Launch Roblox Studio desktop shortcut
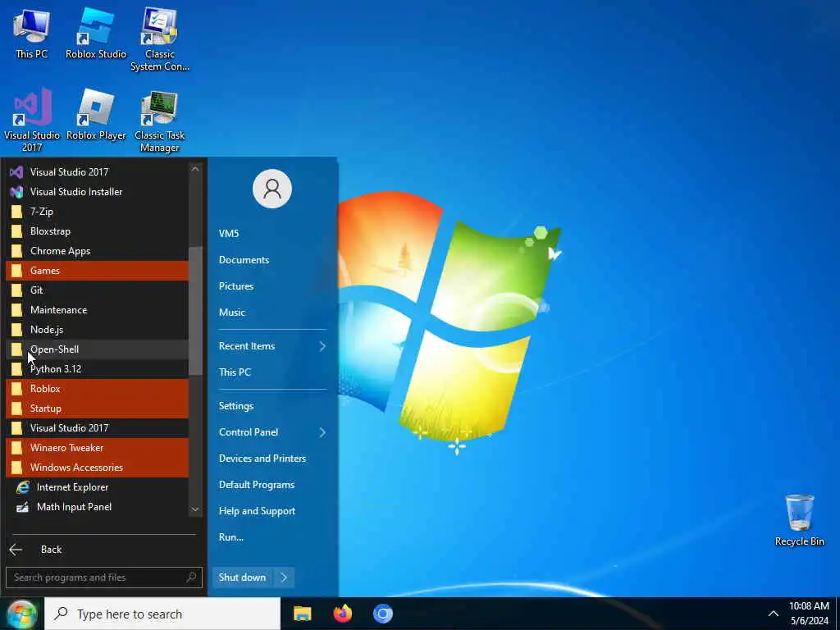Image resolution: width=840 pixels, height=630 pixels. click(96, 33)
